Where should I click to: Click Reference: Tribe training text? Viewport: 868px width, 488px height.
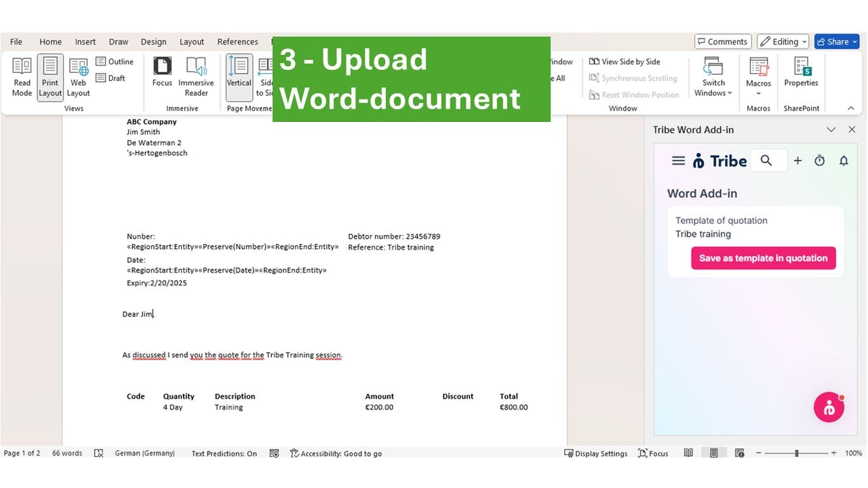click(391, 247)
